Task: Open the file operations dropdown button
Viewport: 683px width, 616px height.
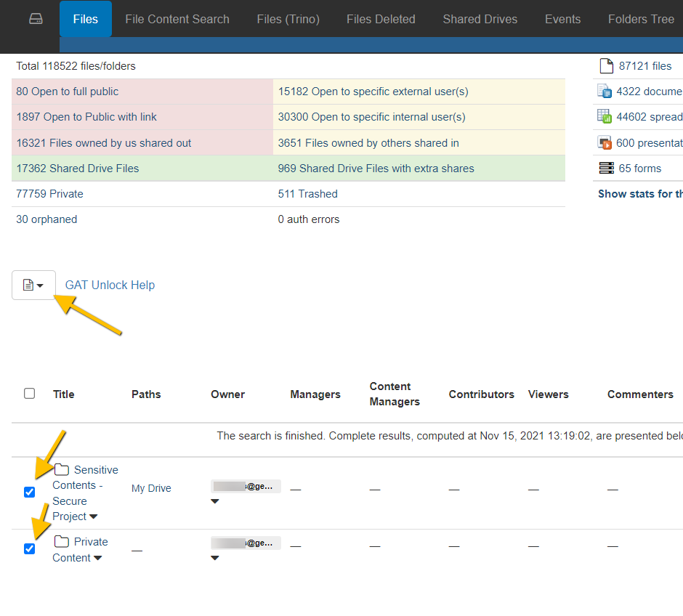Action: [x=33, y=285]
